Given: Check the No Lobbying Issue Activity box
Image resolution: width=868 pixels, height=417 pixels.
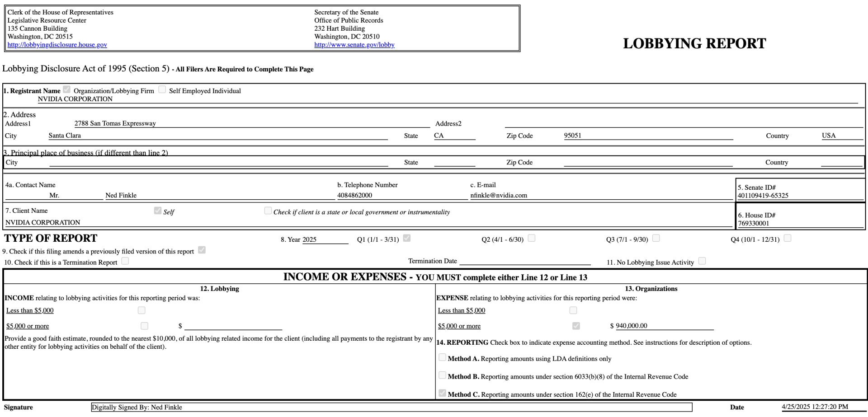Looking at the screenshot, I should tap(702, 261).
